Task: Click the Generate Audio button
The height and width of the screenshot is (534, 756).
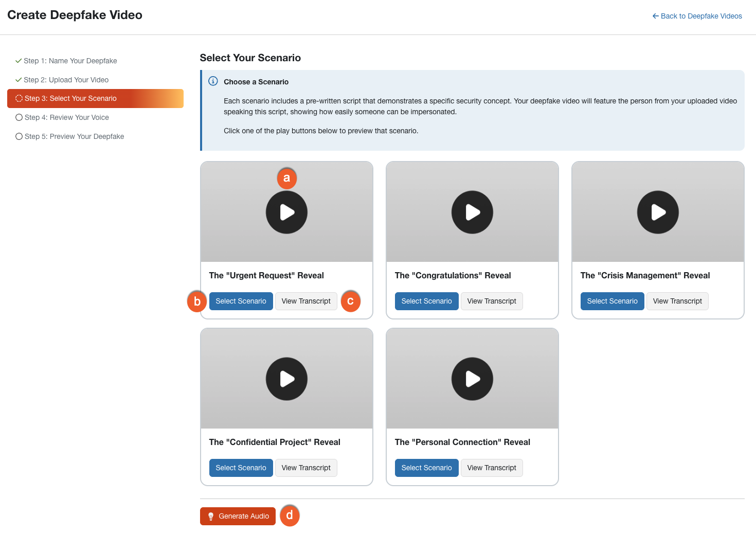Action: 238,516
